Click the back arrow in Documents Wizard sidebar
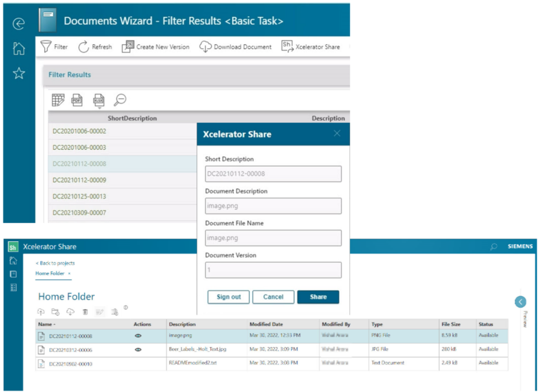This screenshot has height=392, width=538. pos(18,23)
